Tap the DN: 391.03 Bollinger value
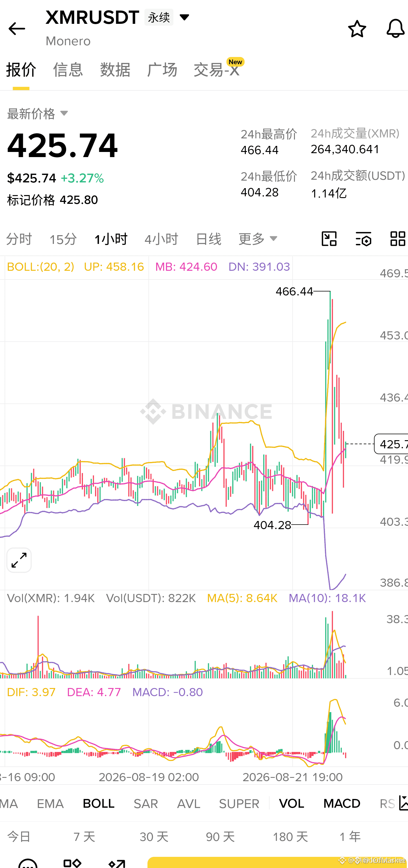Image resolution: width=408 pixels, height=868 pixels. click(259, 267)
